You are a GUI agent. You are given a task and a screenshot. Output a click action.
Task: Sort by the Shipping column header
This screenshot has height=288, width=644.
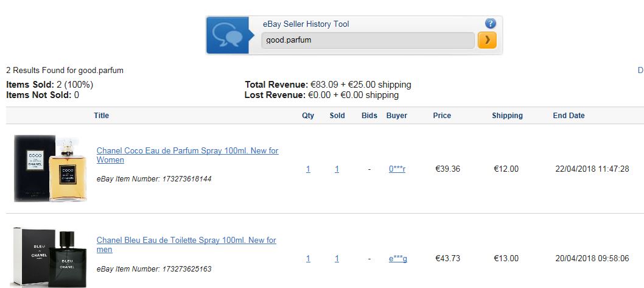tap(507, 116)
